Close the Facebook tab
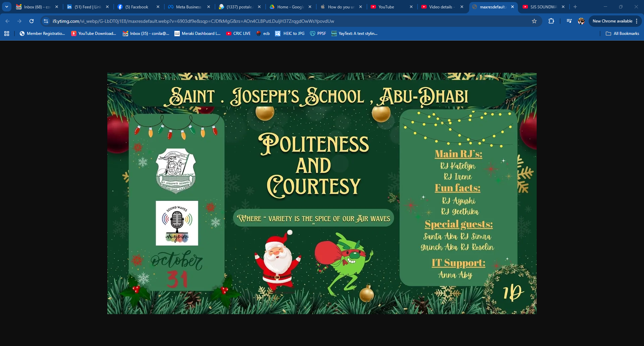The width and height of the screenshot is (644, 346). 158,7
